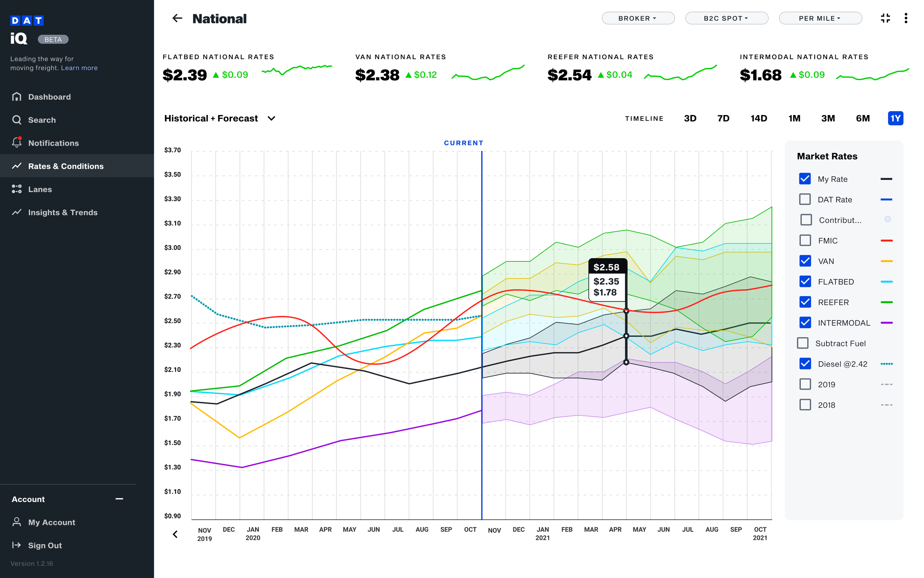This screenshot has width=924, height=578.
Task: Open the Dashboard from the sidebar
Action: tap(49, 97)
